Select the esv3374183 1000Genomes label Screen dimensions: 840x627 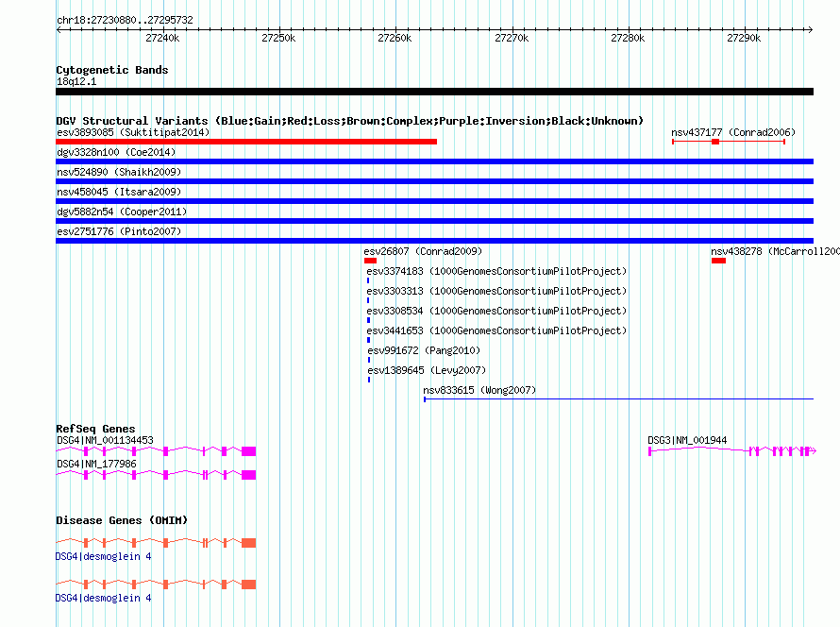(x=496, y=271)
